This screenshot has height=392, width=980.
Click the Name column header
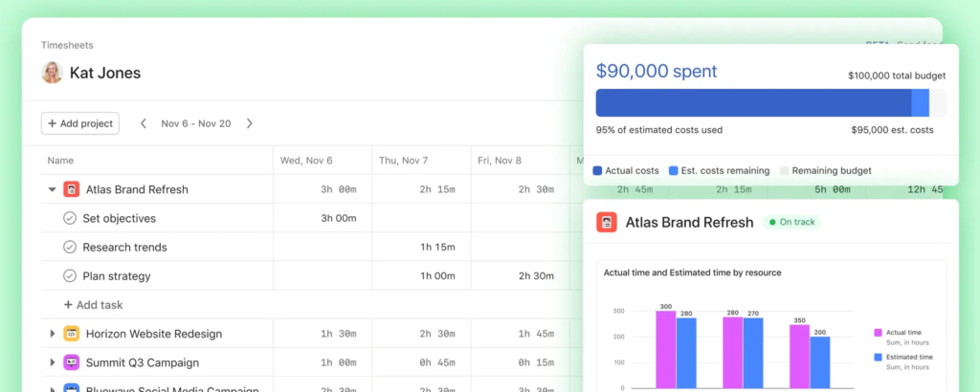[x=60, y=161]
